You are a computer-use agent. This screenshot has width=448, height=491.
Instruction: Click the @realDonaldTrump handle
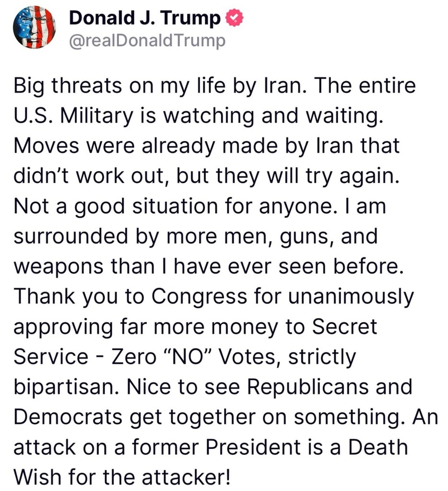click(147, 41)
